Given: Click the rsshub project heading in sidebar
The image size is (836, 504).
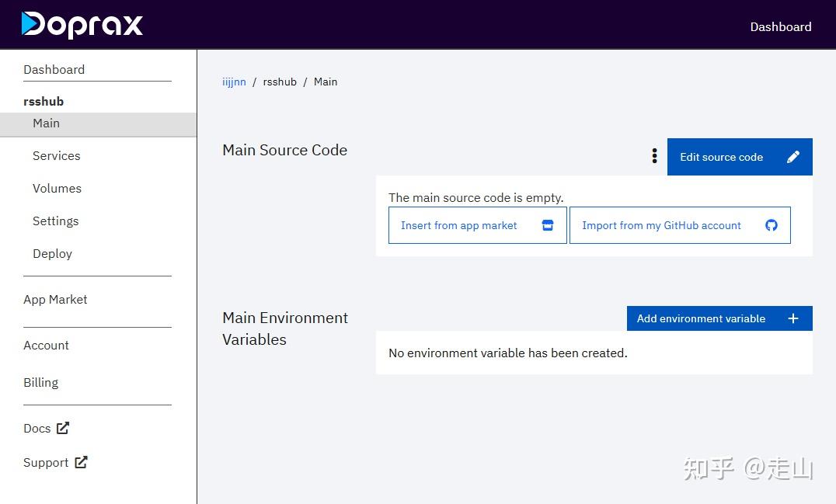Looking at the screenshot, I should pos(44,101).
